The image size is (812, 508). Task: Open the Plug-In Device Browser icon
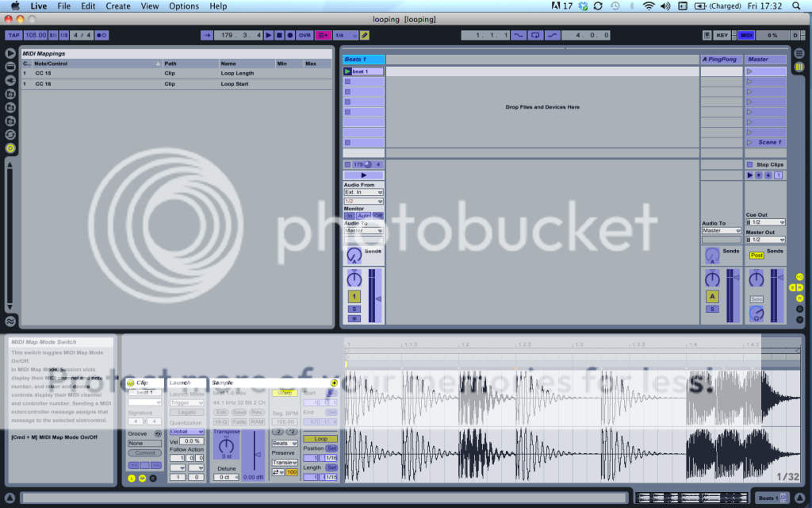tap(10, 80)
